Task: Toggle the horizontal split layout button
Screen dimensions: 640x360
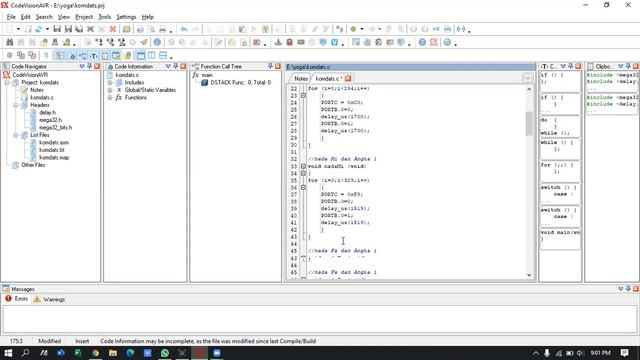Action: click(163, 56)
